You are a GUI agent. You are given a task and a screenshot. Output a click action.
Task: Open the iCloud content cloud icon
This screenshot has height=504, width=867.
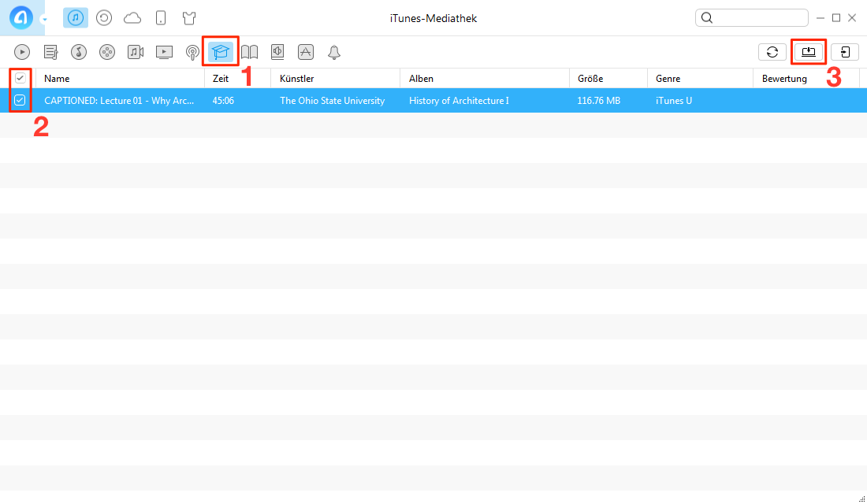pyautogui.click(x=132, y=18)
